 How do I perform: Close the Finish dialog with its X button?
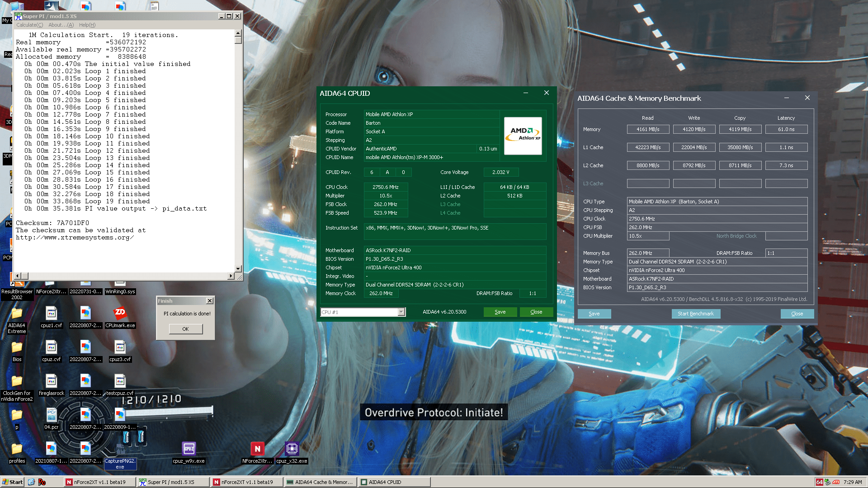210,301
